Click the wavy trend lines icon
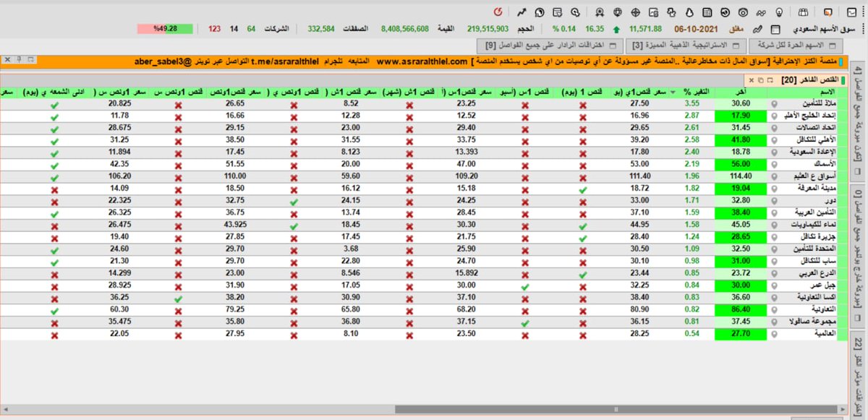 (761, 12)
